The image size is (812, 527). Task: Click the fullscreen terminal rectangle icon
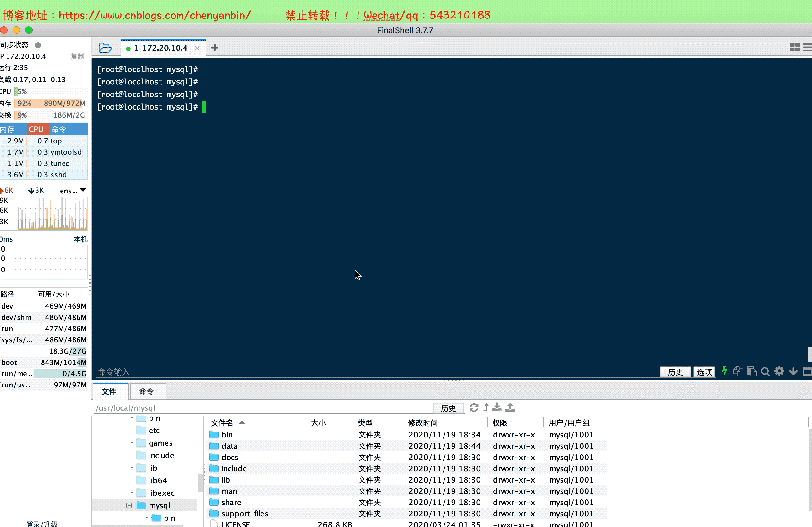(807, 372)
